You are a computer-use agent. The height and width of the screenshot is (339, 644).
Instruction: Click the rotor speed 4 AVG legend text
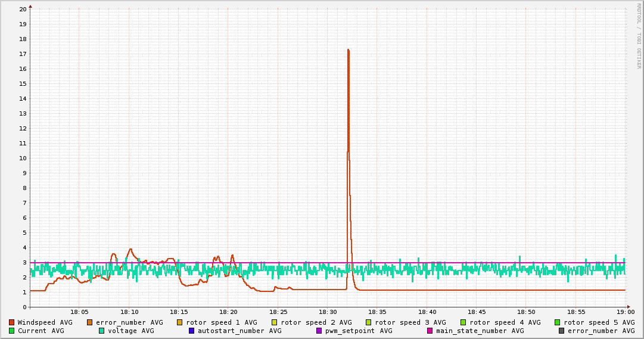pyautogui.click(x=505, y=322)
